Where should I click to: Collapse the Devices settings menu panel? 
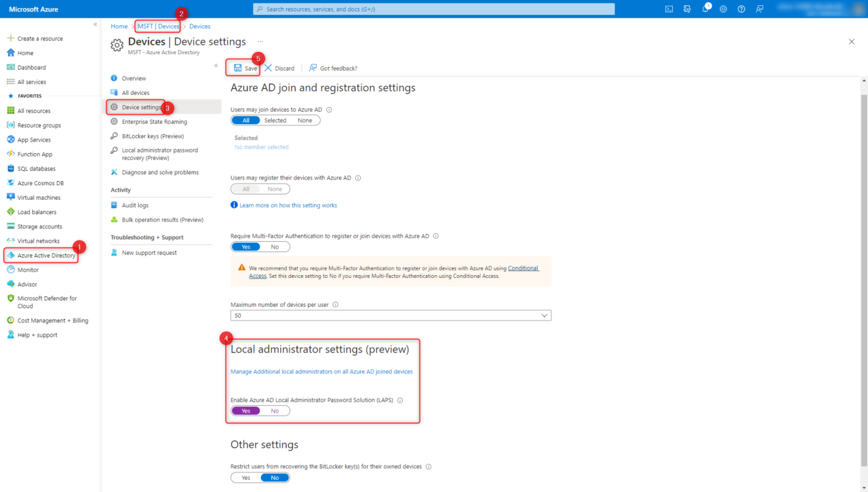click(215, 64)
